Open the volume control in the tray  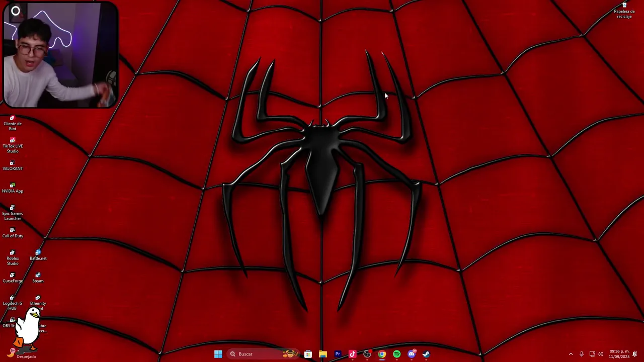600,354
